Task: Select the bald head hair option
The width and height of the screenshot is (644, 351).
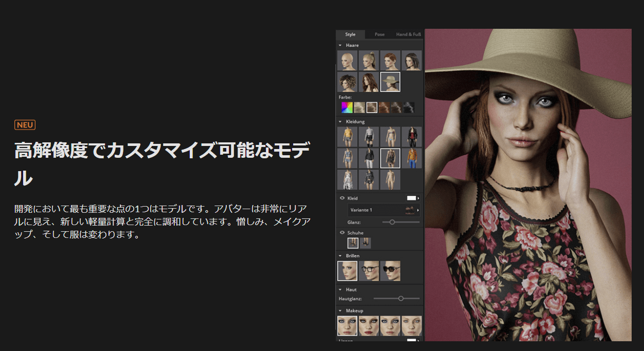Action: tap(347, 61)
